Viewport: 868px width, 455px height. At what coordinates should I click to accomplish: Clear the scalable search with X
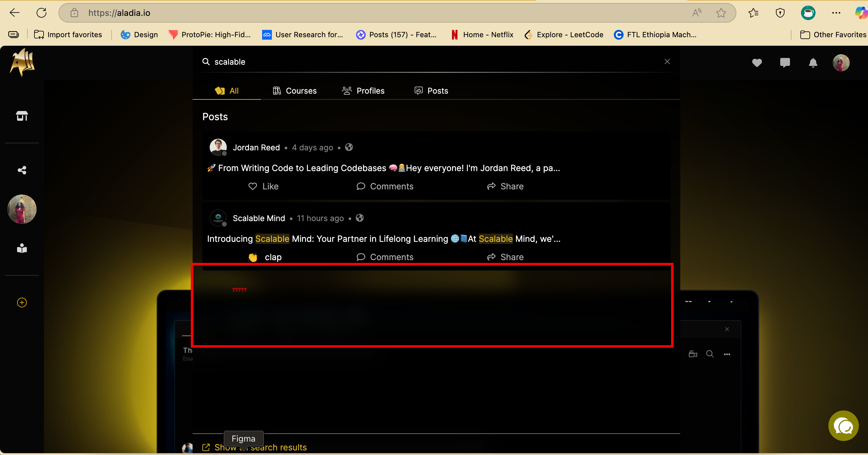pyautogui.click(x=667, y=61)
